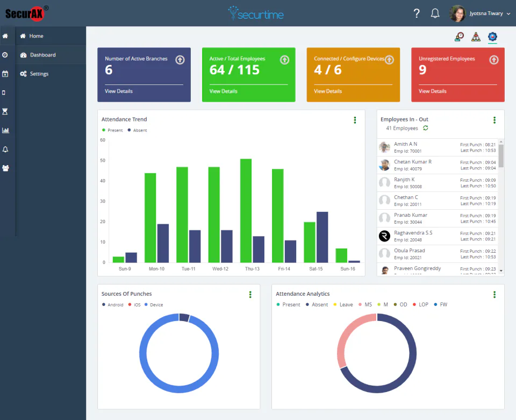Image resolution: width=516 pixels, height=420 pixels.
Task: View Details of Active Branches
Action: coord(119,91)
